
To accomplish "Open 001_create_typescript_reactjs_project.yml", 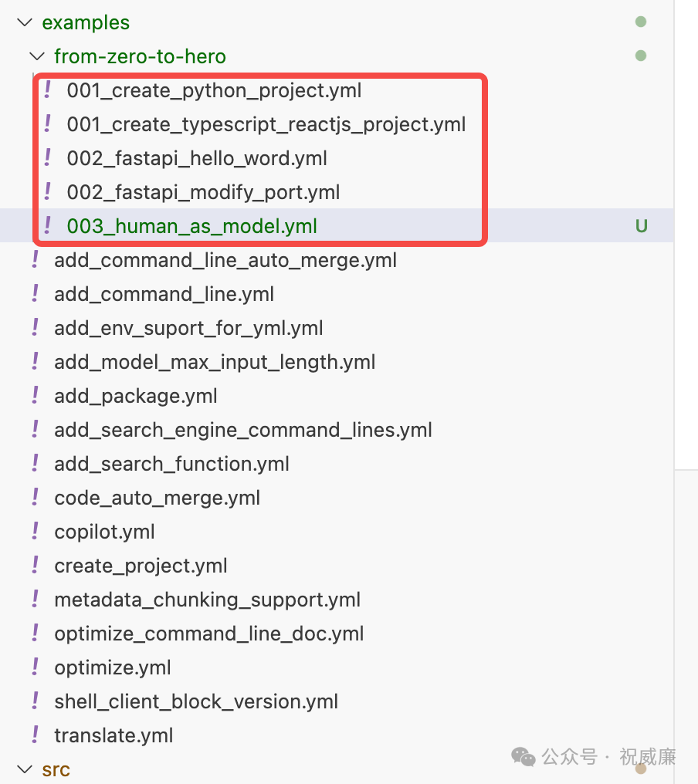I will pyautogui.click(x=266, y=124).
